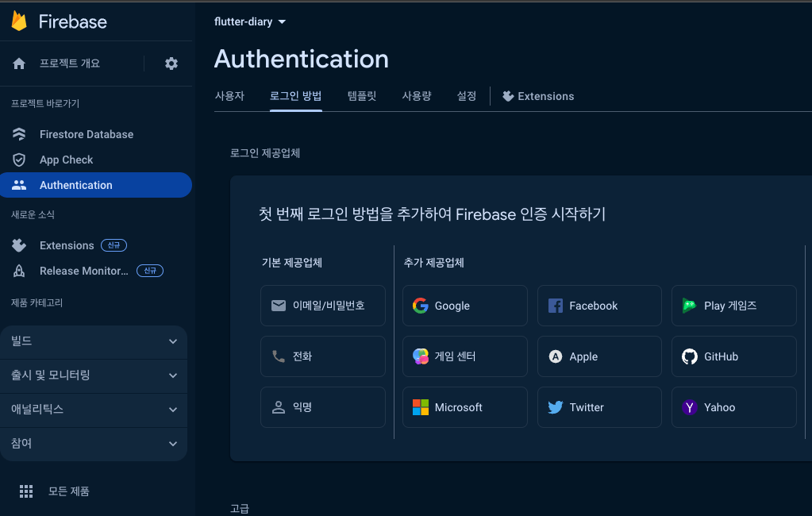Add 익명 sign-in provider
This screenshot has width=812, height=516.
(x=322, y=407)
